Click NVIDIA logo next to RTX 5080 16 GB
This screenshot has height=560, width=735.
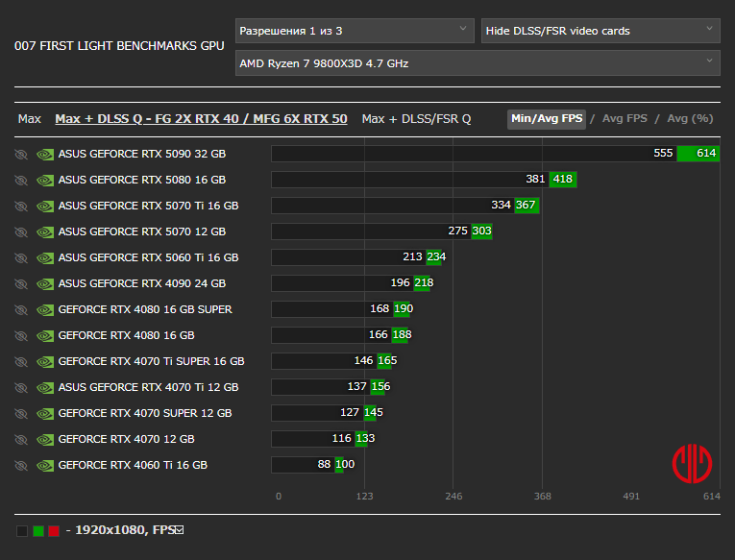point(45,180)
